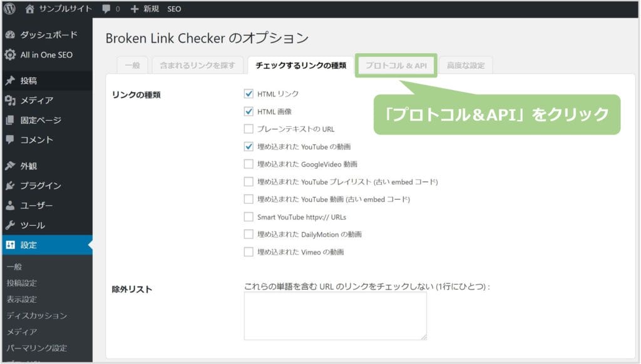This screenshot has width=641, height=364.
Task: Open the site home icon サンプルサイト
Action: pyautogui.click(x=29, y=9)
